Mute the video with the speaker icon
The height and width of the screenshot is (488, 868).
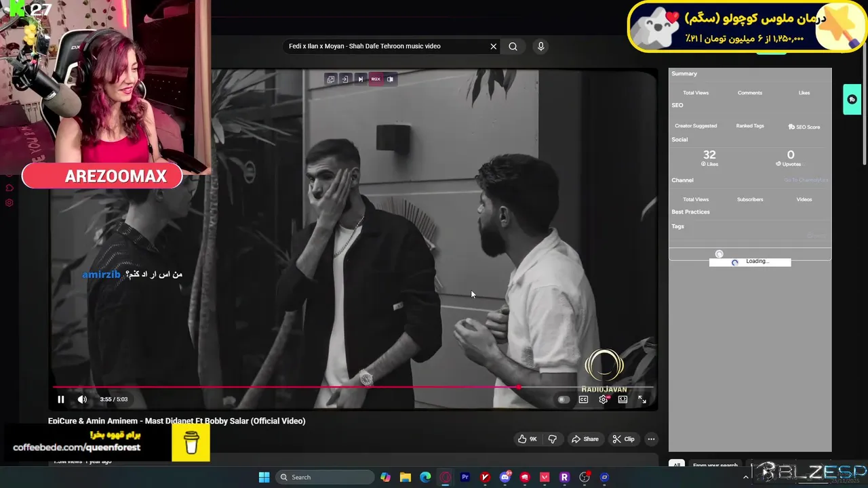[x=82, y=399]
